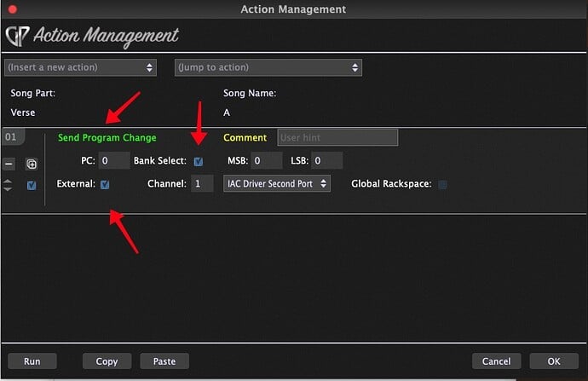
Task: Open the Jump to action dropdown
Action: click(x=268, y=67)
